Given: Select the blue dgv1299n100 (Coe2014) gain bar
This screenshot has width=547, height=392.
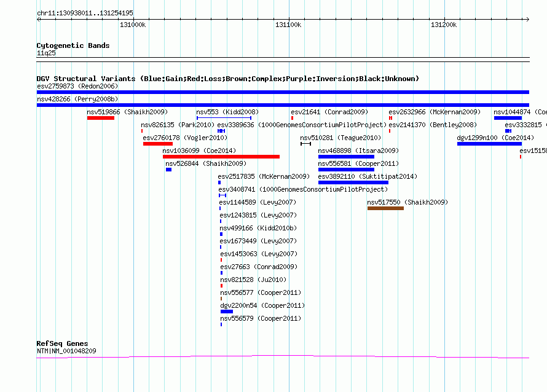Looking at the screenshot, I should (489, 144).
